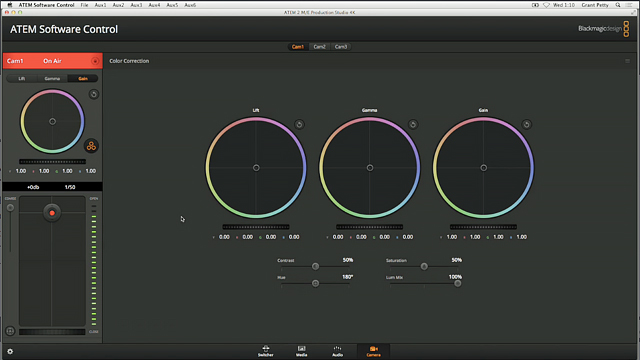Select the Lift toggle in sidebar
640x360 pixels.
click(x=22, y=78)
